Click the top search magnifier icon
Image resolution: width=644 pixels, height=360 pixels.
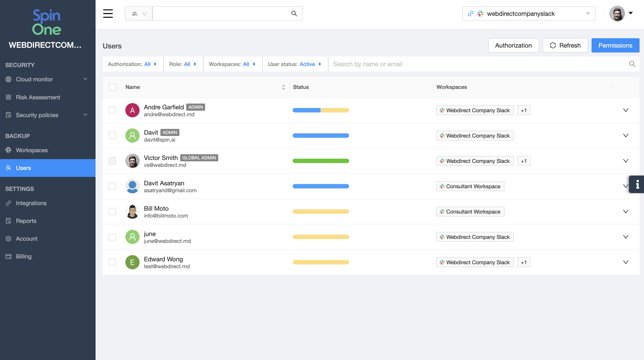294,14
